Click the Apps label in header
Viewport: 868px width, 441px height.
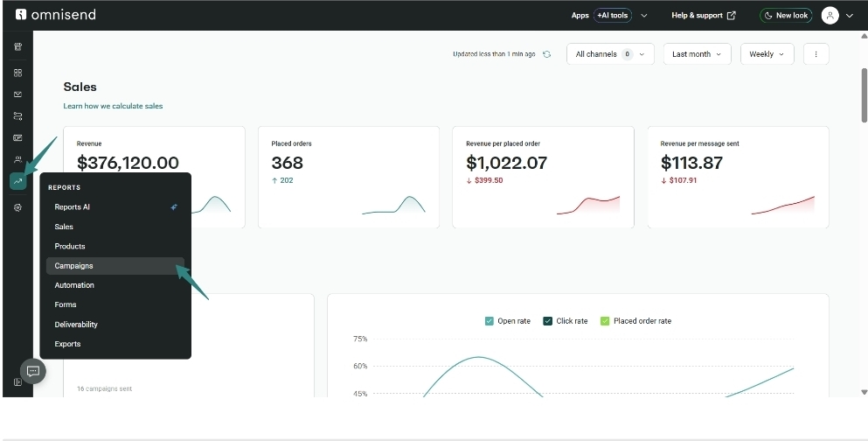(x=580, y=16)
